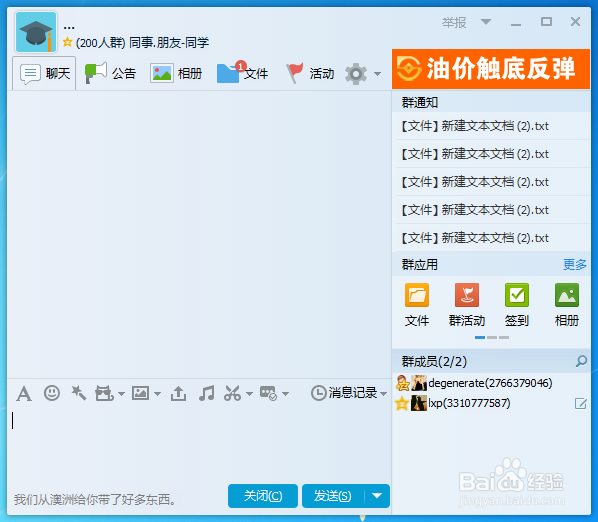Switch to the 文件 tab
Image resolution: width=598 pixels, height=522 pixels.
243,72
